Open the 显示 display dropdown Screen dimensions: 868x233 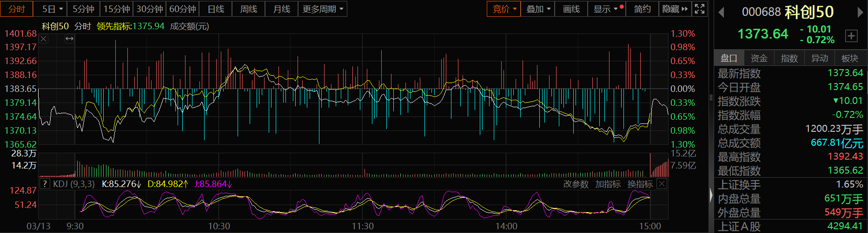point(605,9)
